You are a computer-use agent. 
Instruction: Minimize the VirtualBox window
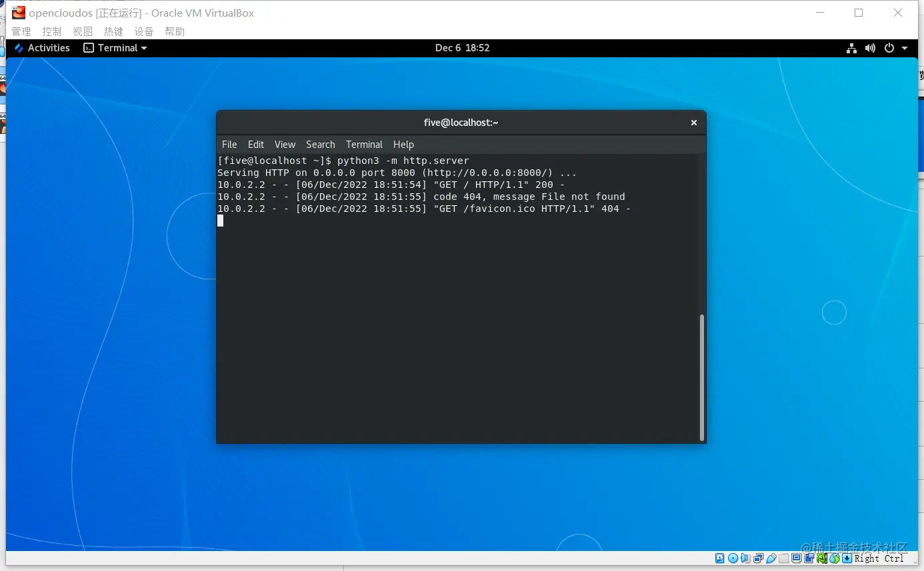click(820, 13)
